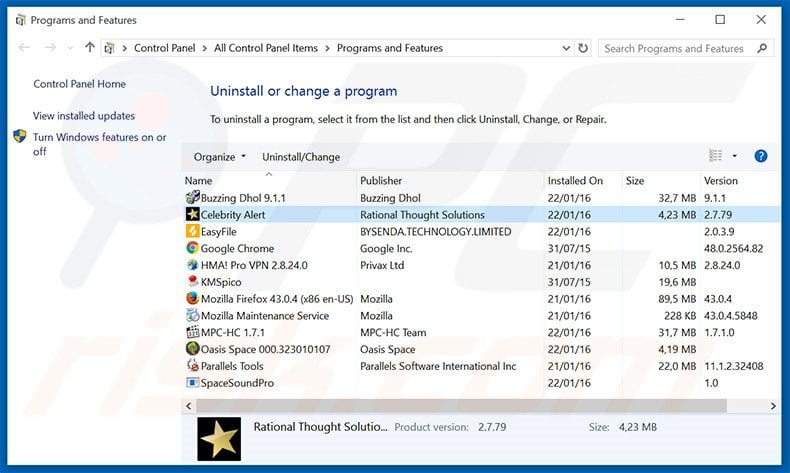Refresh the address bar location
The height and width of the screenshot is (473, 790).
pyautogui.click(x=583, y=48)
